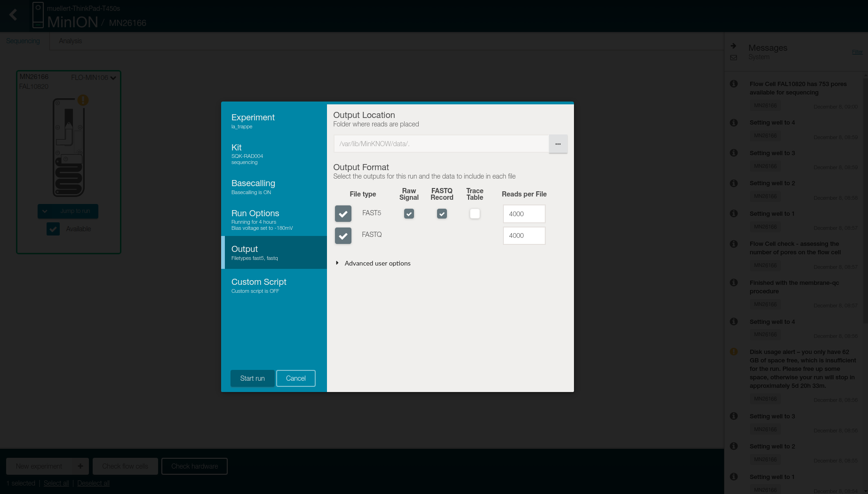Cancel the run setup dialog
This screenshot has width=868, height=494.
point(295,378)
